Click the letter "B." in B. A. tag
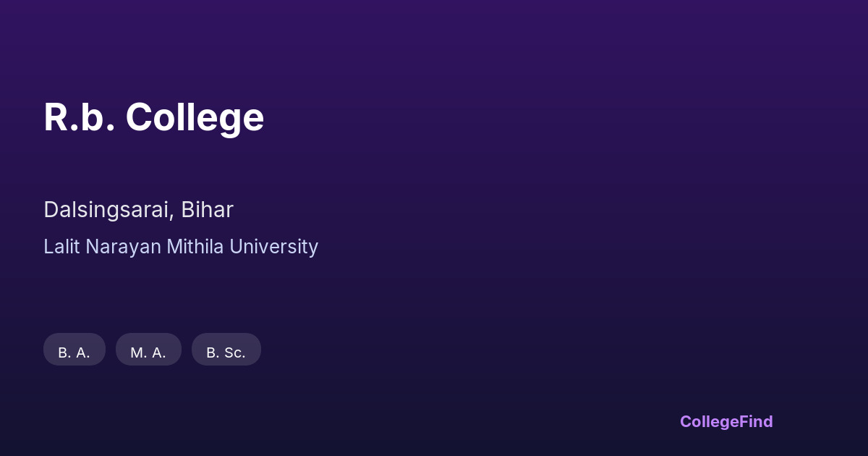This screenshot has height=456, width=868. pos(64,352)
